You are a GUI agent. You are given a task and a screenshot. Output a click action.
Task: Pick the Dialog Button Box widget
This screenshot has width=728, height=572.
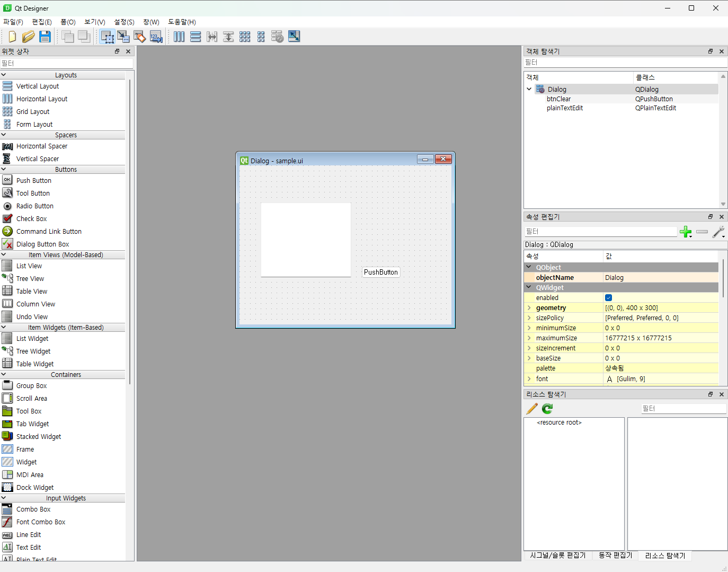pyautogui.click(x=42, y=244)
